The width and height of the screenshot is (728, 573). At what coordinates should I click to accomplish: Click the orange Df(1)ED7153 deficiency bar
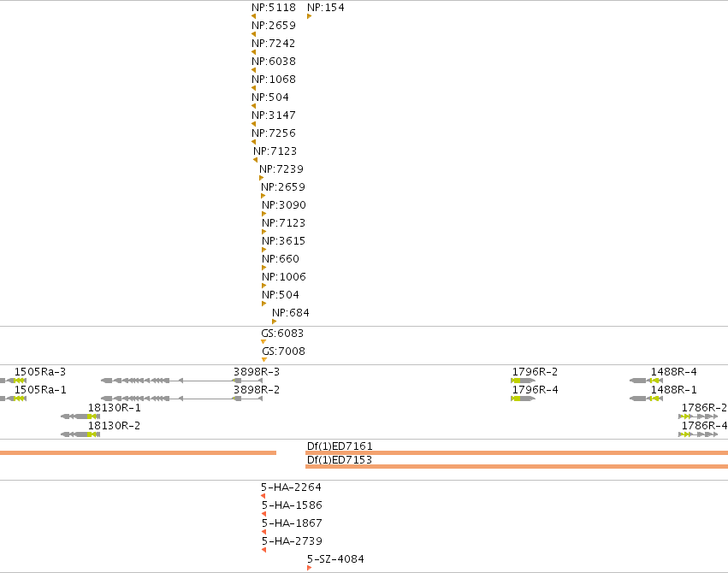[x=517, y=466]
